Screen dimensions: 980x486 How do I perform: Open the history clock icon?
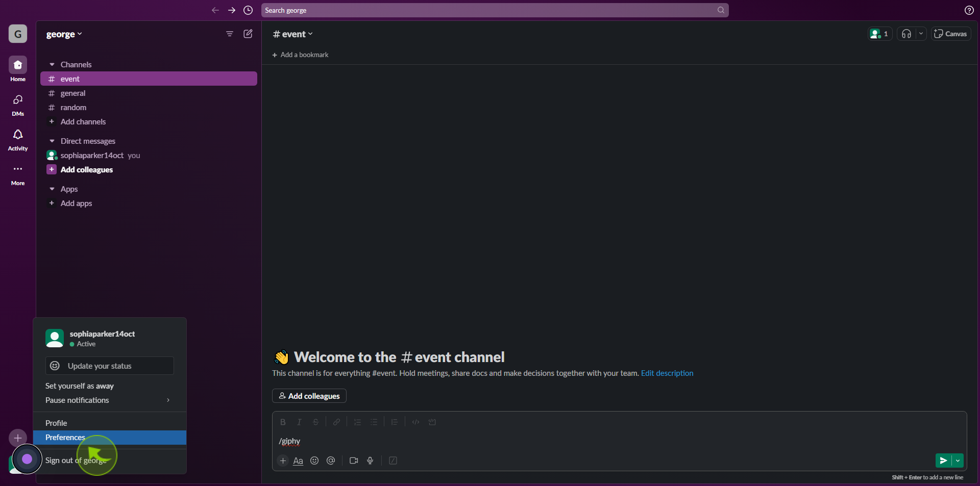point(248,10)
